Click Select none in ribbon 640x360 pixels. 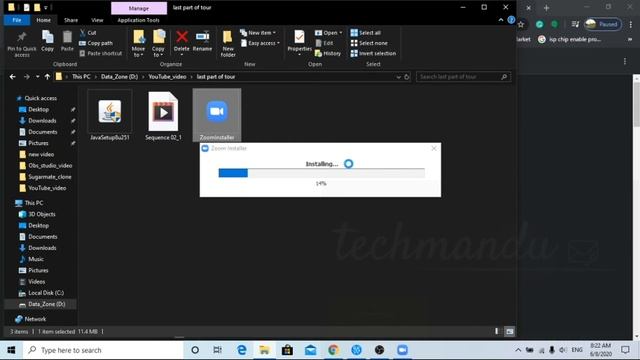(369, 43)
